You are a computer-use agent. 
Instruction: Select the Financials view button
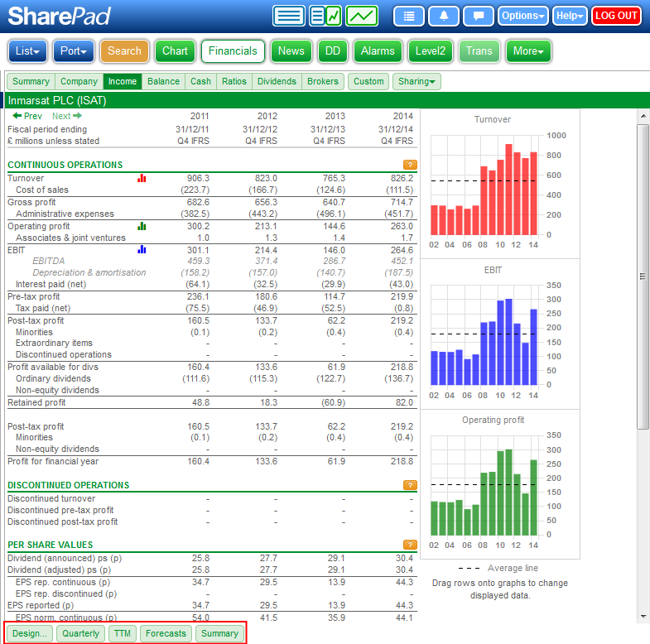[233, 51]
